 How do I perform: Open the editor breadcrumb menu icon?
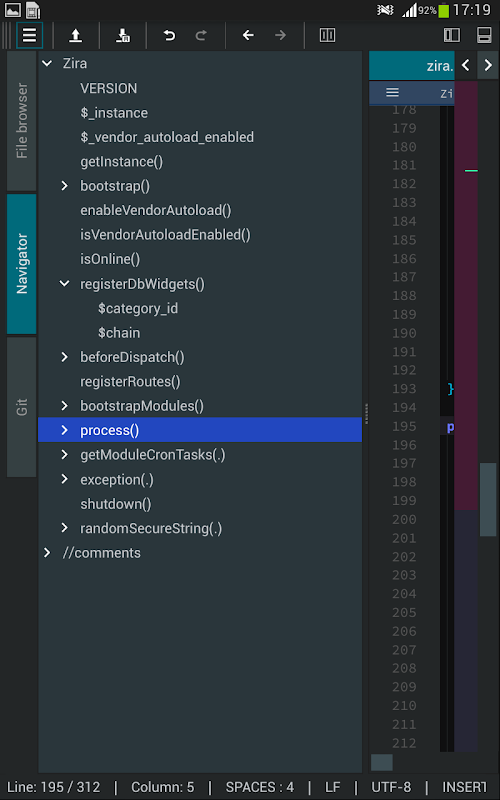(x=392, y=92)
